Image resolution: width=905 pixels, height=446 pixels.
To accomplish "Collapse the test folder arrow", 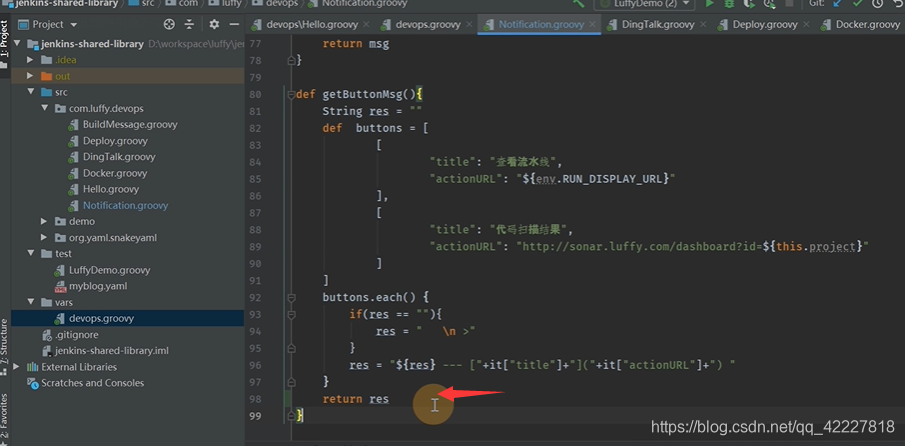I will [30, 254].
